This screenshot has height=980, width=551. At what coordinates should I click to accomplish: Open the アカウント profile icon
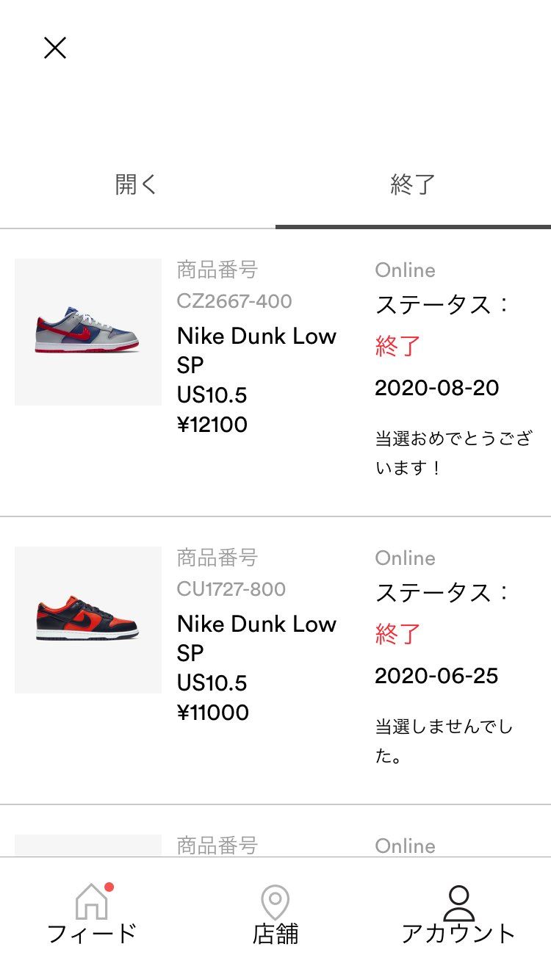point(458,902)
